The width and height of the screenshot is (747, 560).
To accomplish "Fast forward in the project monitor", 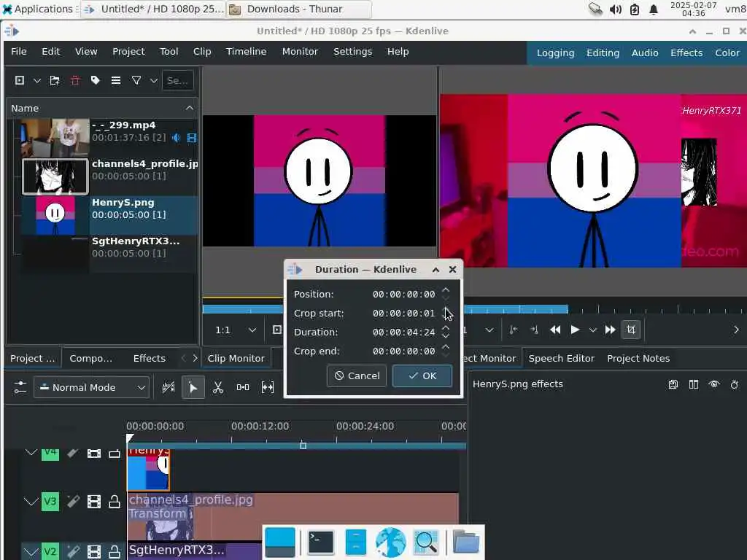I will [610, 330].
